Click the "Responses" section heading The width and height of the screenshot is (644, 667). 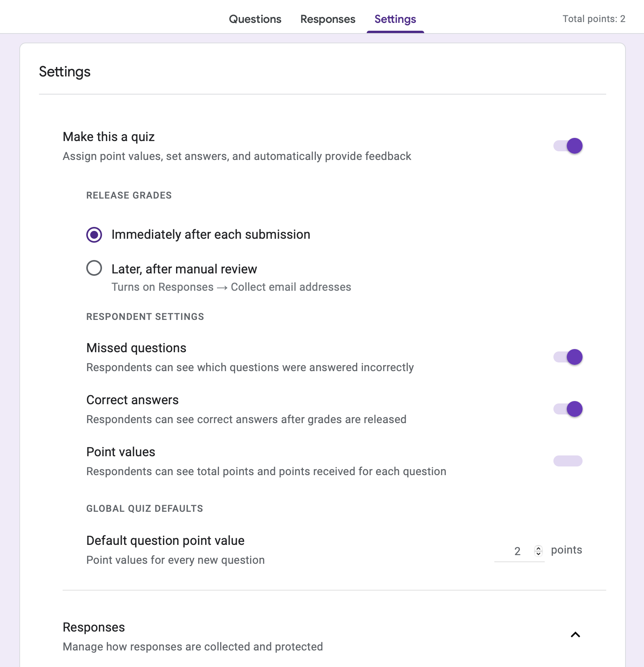93,626
